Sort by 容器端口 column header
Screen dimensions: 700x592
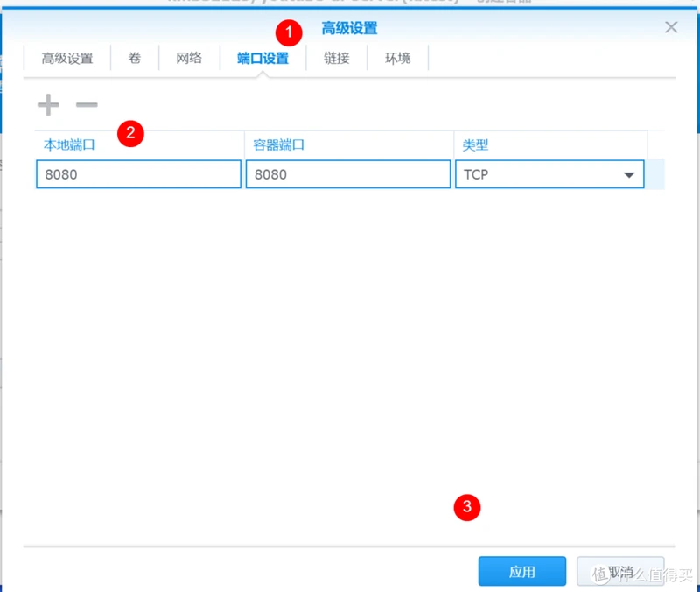click(348, 144)
